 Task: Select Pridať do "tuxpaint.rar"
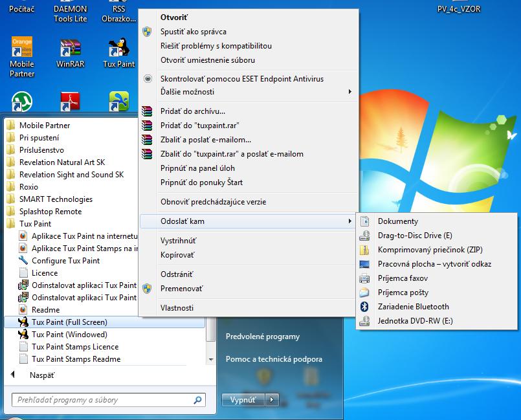[249, 126]
